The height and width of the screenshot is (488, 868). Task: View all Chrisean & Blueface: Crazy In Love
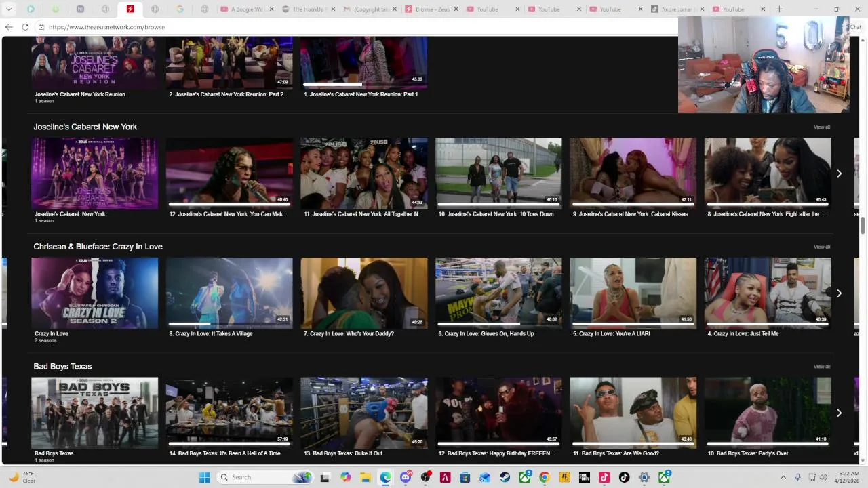coord(821,247)
